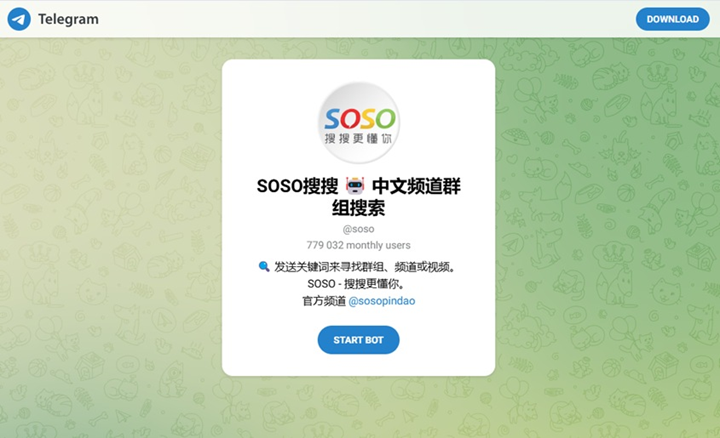Select the @soso username text
Image resolution: width=720 pixels, height=438 pixels.
(358, 229)
